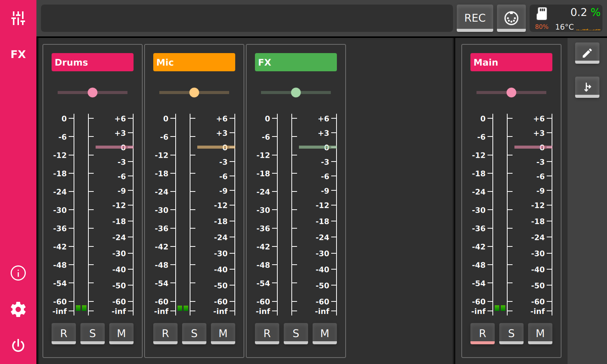Image resolution: width=607 pixels, height=364 pixels.
Task: Click the Main volume fader handle
Action: tap(533, 147)
